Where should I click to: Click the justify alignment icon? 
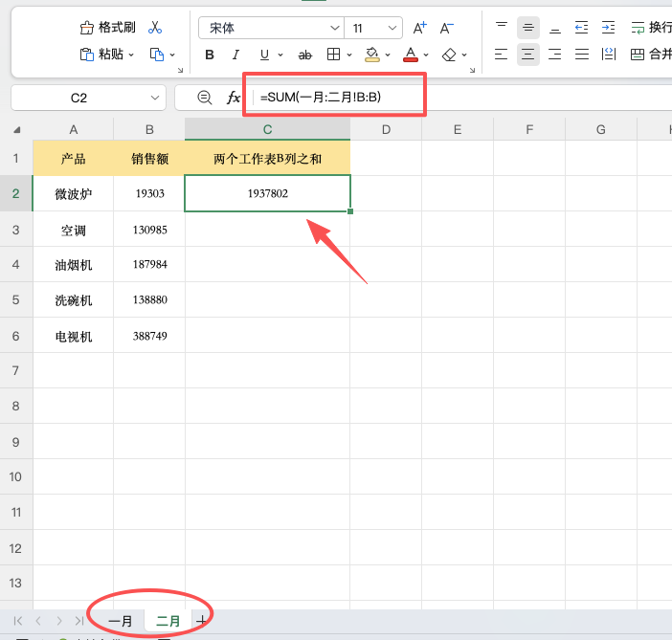coord(582,55)
